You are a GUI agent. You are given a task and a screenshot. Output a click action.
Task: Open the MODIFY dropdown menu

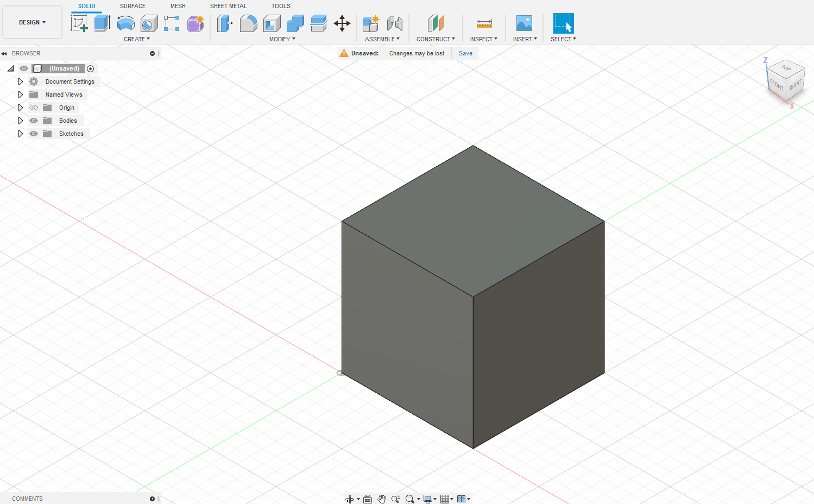pos(281,39)
